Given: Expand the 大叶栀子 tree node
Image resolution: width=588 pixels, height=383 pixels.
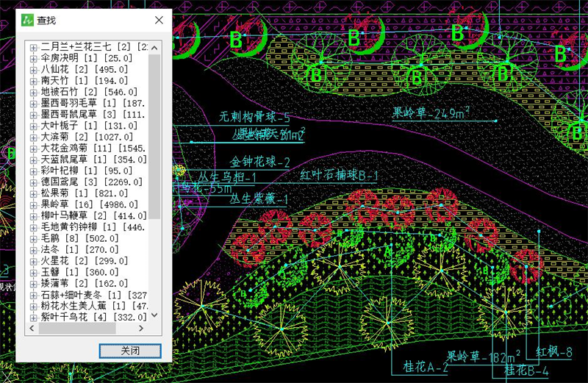Looking at the screenshot, I should [x=34, y=126].
